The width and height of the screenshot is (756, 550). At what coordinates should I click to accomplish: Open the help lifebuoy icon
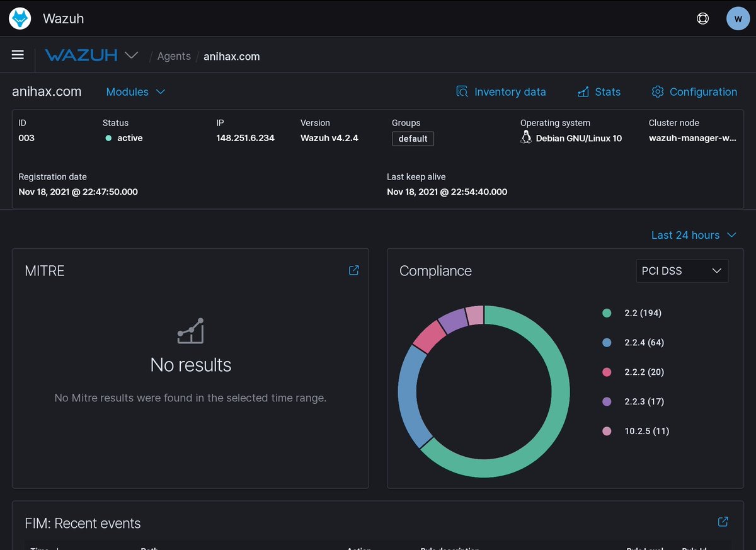tap(703, 18)
